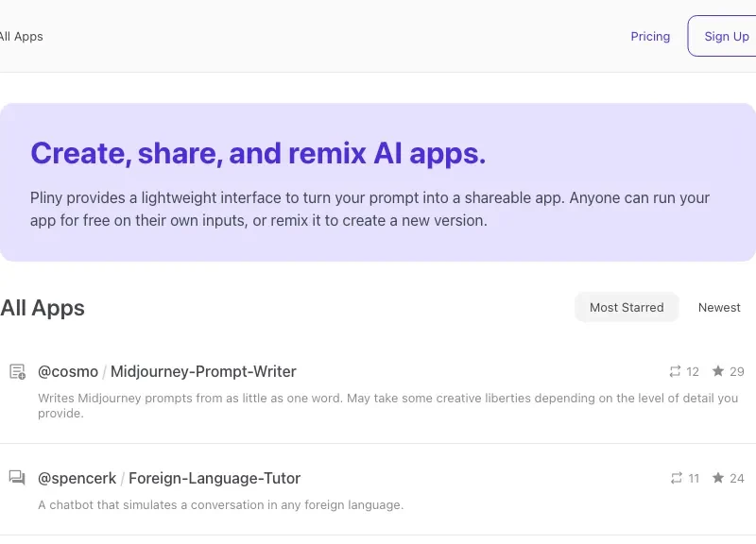
Task: Click the form icon beside Midjourney-Prompt-Writer
Action: tap(17, 371)
